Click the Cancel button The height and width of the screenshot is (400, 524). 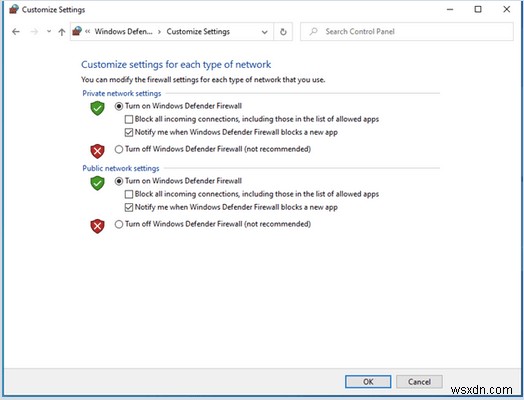coord(419,382)
